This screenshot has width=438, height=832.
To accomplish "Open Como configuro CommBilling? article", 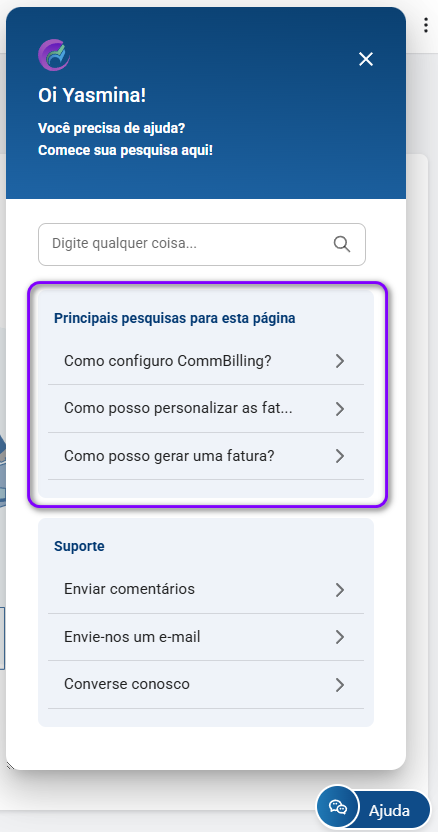I will coord(206,361).
